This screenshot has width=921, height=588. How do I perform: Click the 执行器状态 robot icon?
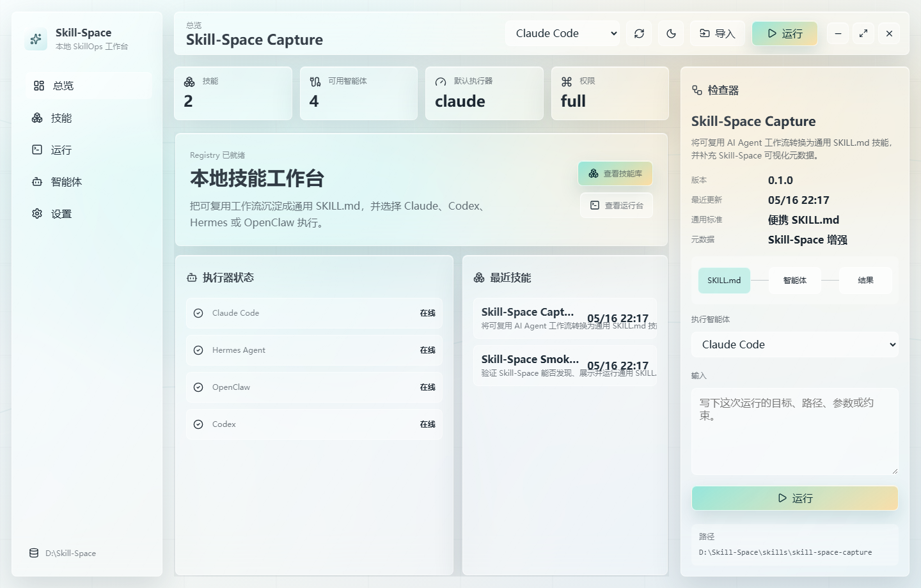pos(191,277)
